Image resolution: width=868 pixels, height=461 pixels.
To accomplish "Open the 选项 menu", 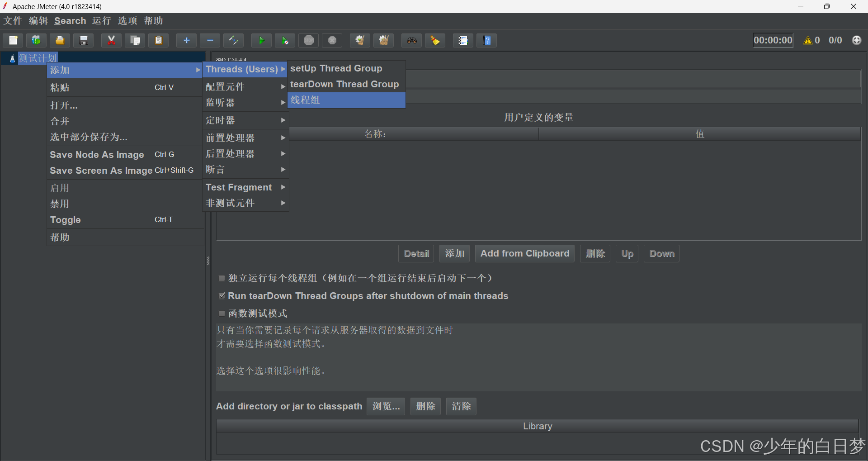I will click(x=127, y=21).
